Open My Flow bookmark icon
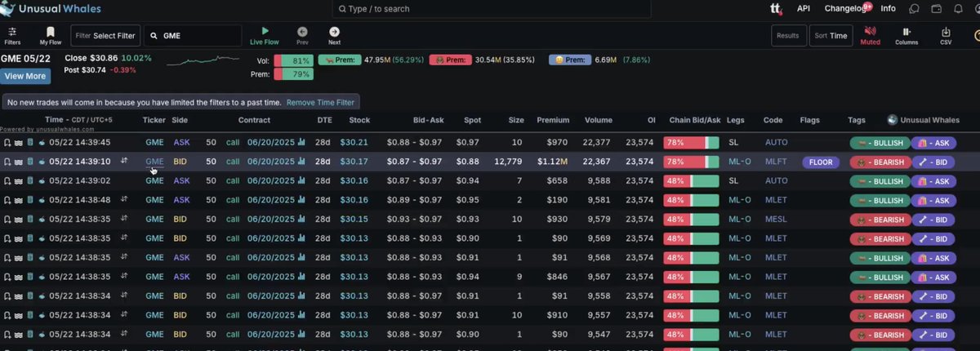 coord(50,31)
